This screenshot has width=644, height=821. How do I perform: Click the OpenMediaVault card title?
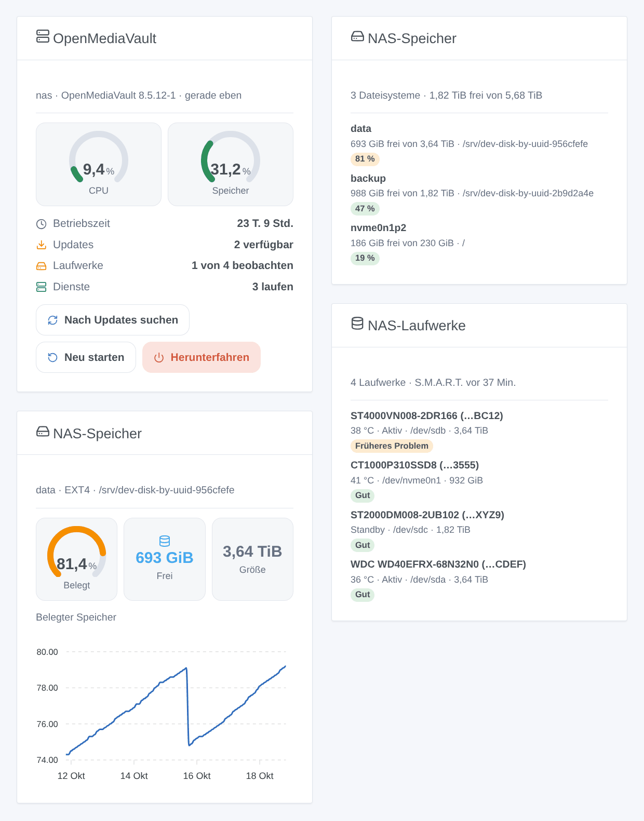click(104, 38)
